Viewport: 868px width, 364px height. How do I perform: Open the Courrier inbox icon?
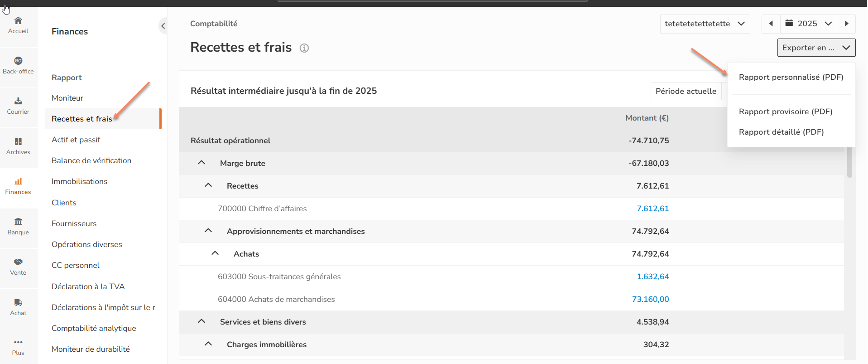coord(18,101)
